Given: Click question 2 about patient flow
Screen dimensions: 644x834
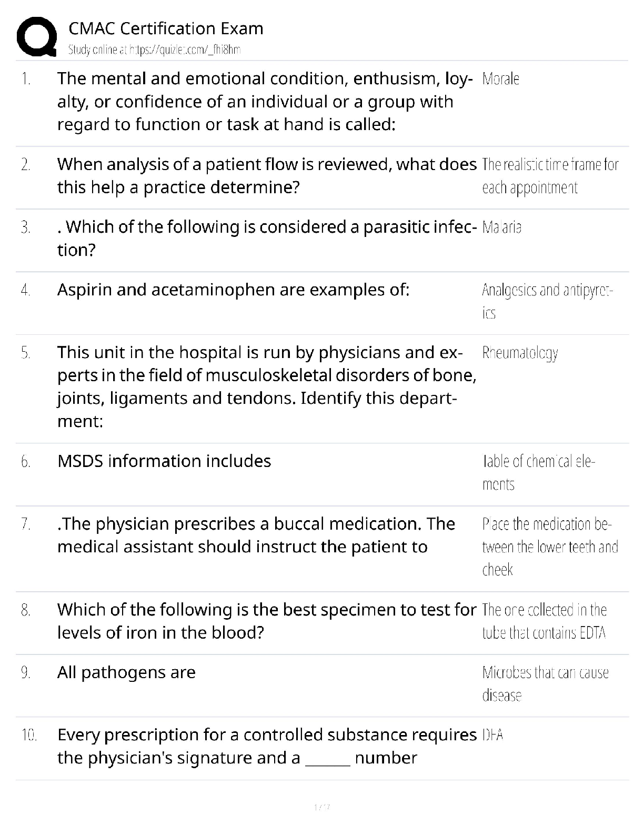Looking at the screenshot, I should click(266, 176).
